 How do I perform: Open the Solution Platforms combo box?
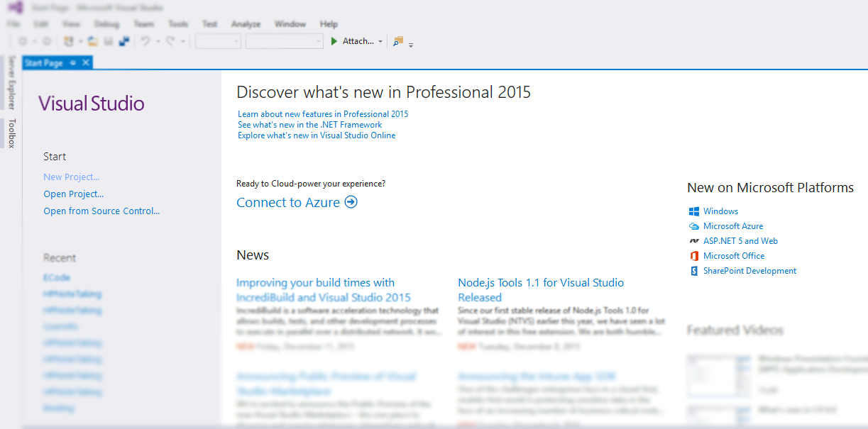285,42
